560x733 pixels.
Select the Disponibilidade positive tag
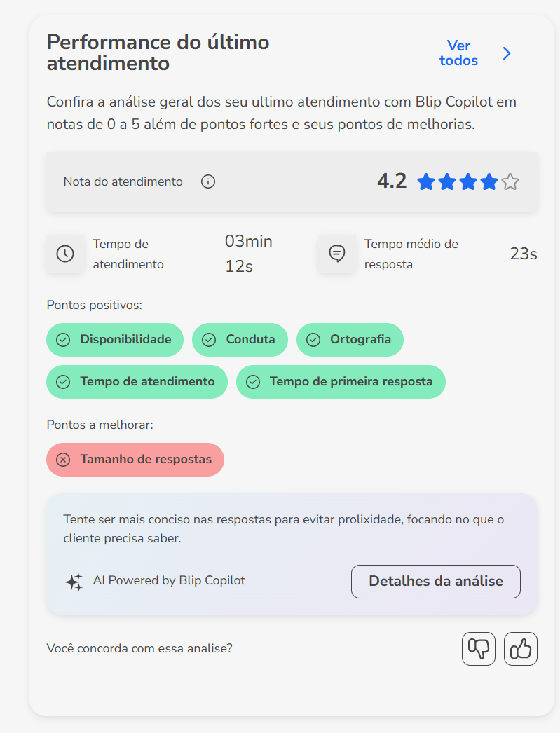coord(115,340)
